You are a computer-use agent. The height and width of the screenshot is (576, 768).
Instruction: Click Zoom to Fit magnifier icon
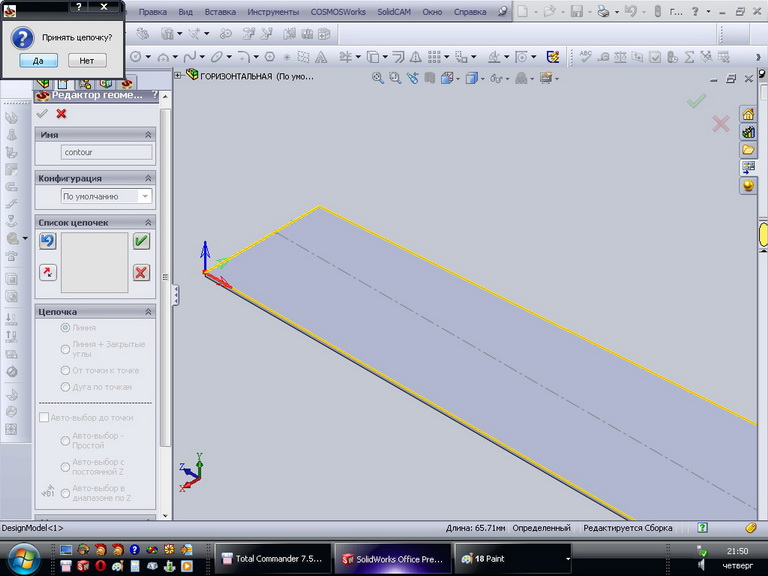tap(378, 78)
